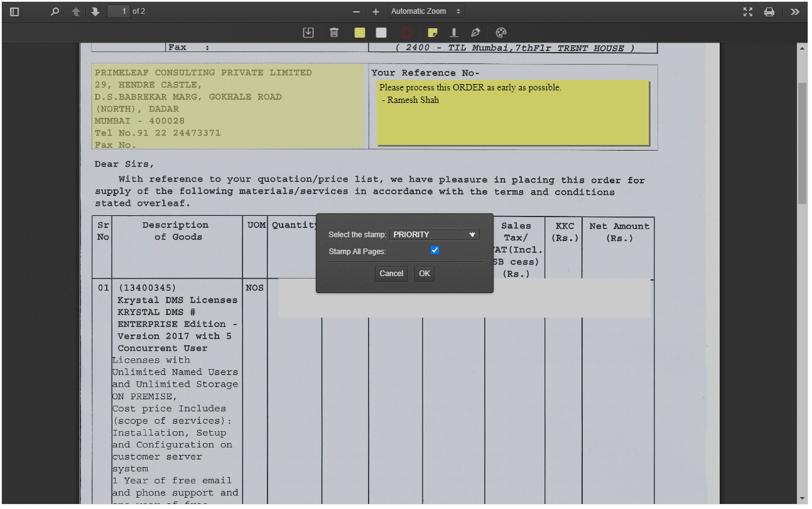Click the 'Stamp All Pages:' label
Viewport: 812px width, 509px height.
357,251
